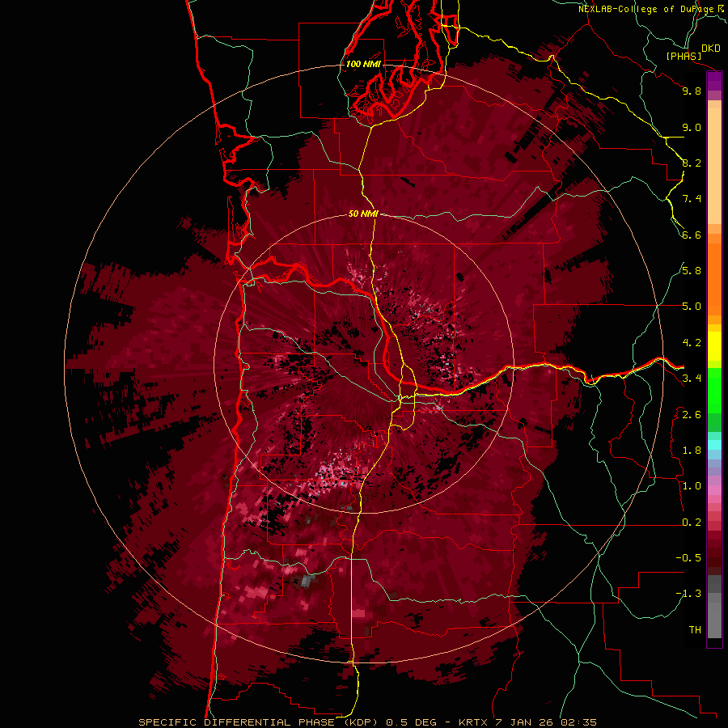Viewport: 728px width, 728px height.
Task: Pick the yellow color band near 4.2
Action: (714, 346)
